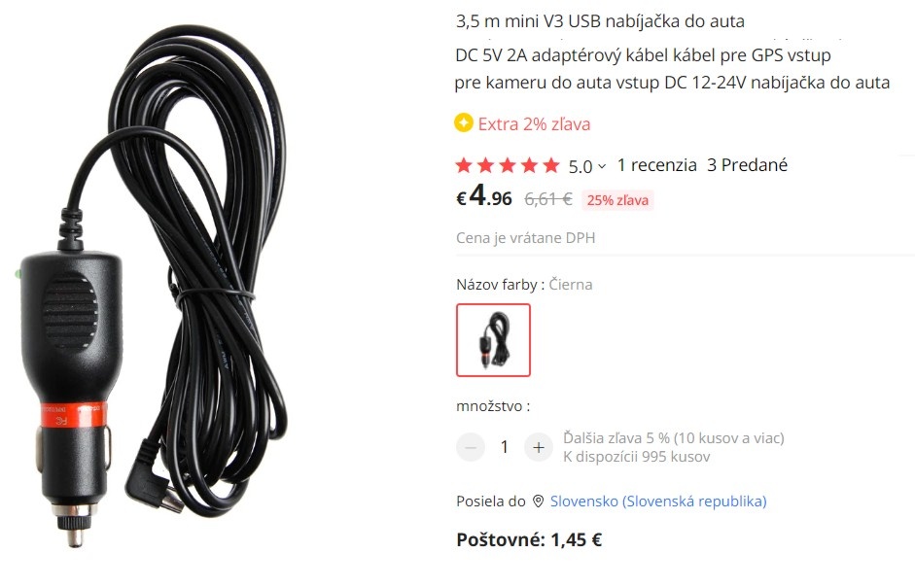Click the minus quantity decrease button

click(471, 447)
